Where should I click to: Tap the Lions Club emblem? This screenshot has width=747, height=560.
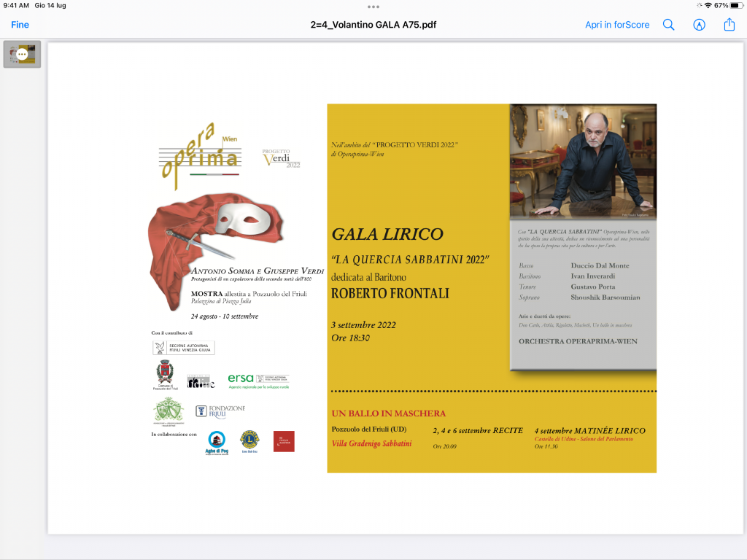click(249, 441)
